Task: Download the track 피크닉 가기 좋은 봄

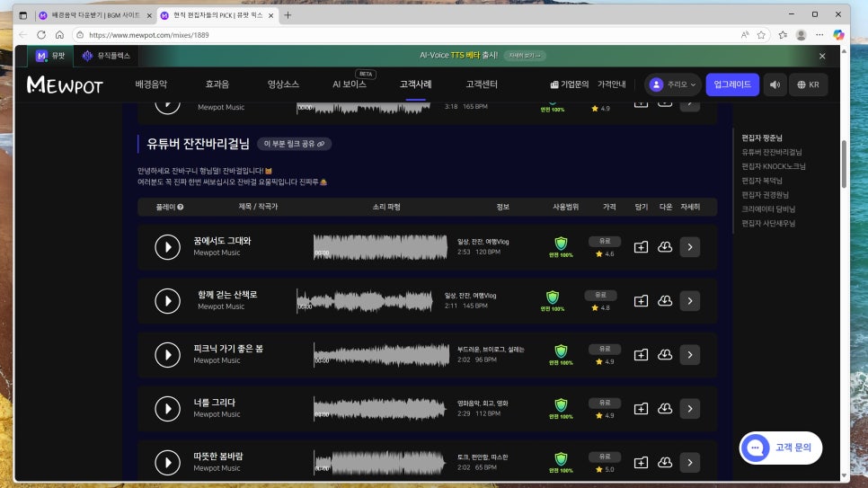Action: click(665, 354)
